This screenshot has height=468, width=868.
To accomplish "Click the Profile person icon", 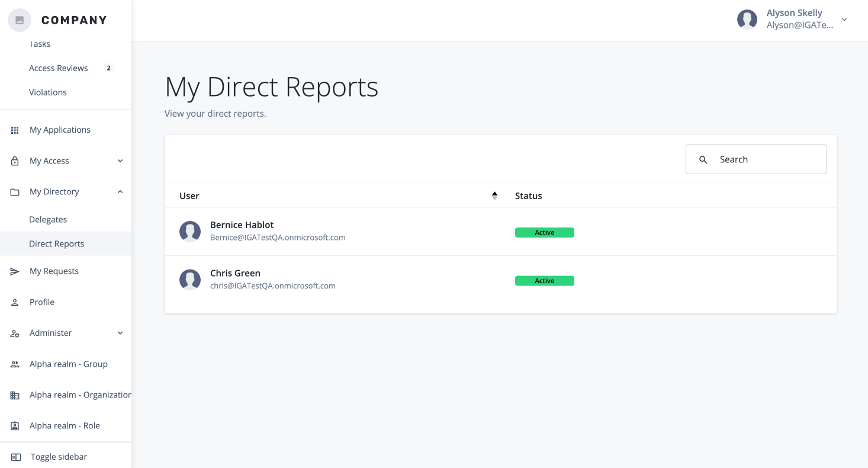I will (14, 302).
